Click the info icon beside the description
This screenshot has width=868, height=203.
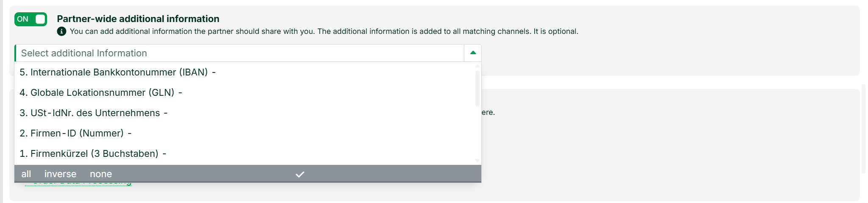(61, 31)
